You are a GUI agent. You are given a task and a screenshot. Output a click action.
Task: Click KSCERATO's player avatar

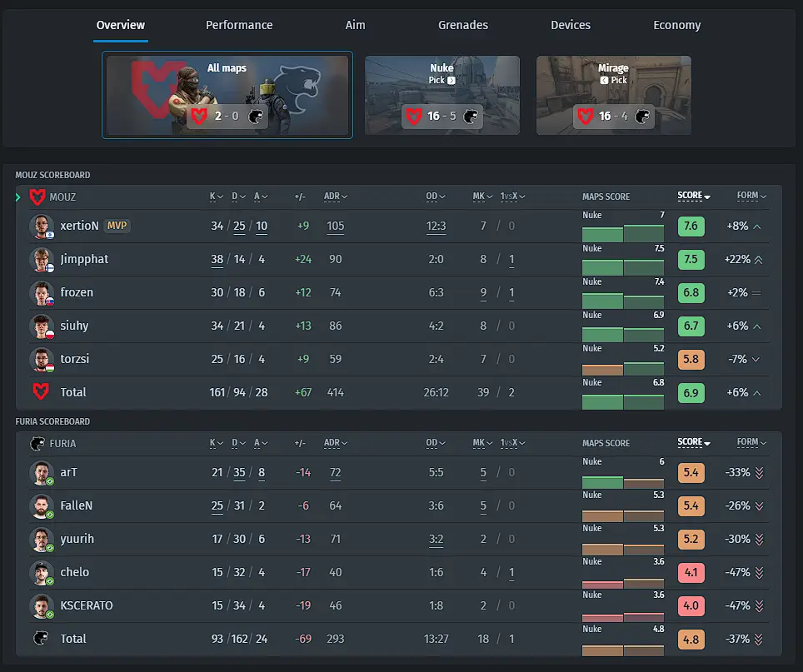pos(42,605)
